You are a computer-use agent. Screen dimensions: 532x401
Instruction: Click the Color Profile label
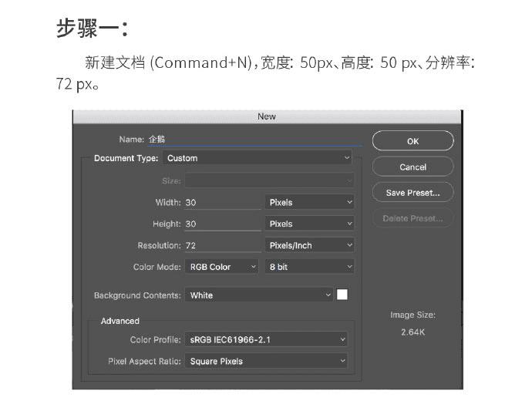(x=156, y=339)
